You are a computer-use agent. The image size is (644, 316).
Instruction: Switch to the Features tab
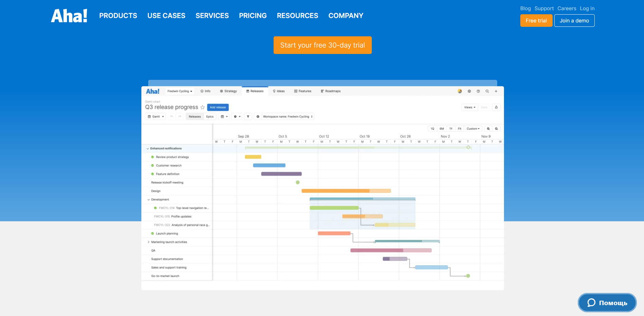303,91
